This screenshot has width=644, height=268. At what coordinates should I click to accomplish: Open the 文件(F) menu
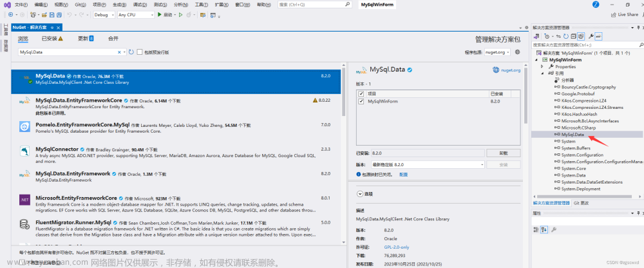coord(21,5)
